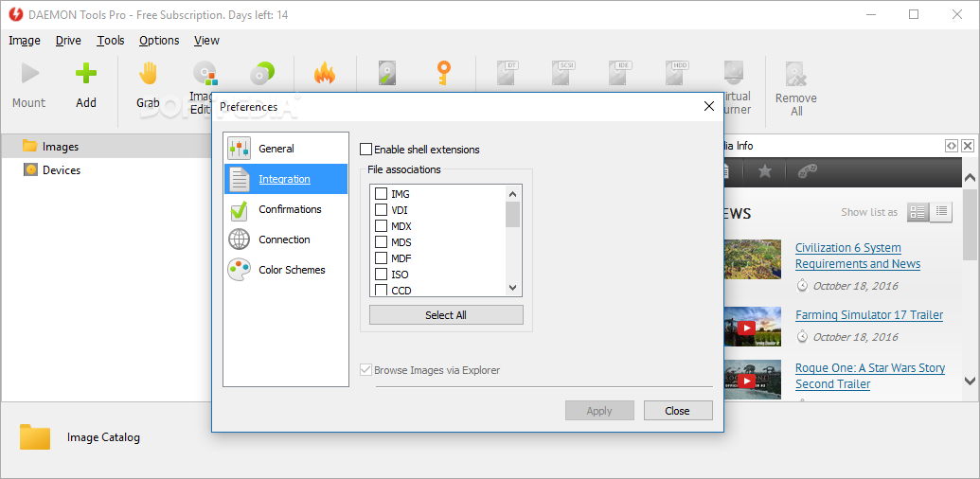
Task: Check the MDF file association
Action: 381,257
